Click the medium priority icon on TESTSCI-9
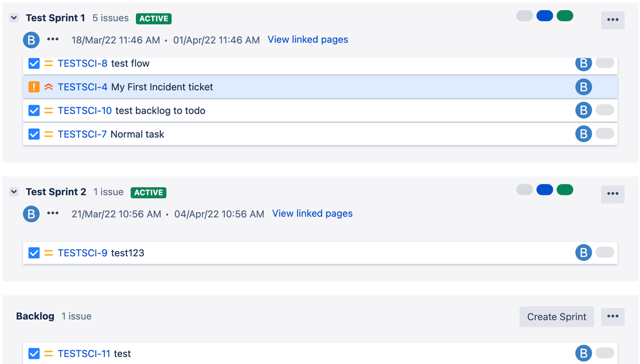This screenshot has height=364, width=640. [x=49, y=253]
